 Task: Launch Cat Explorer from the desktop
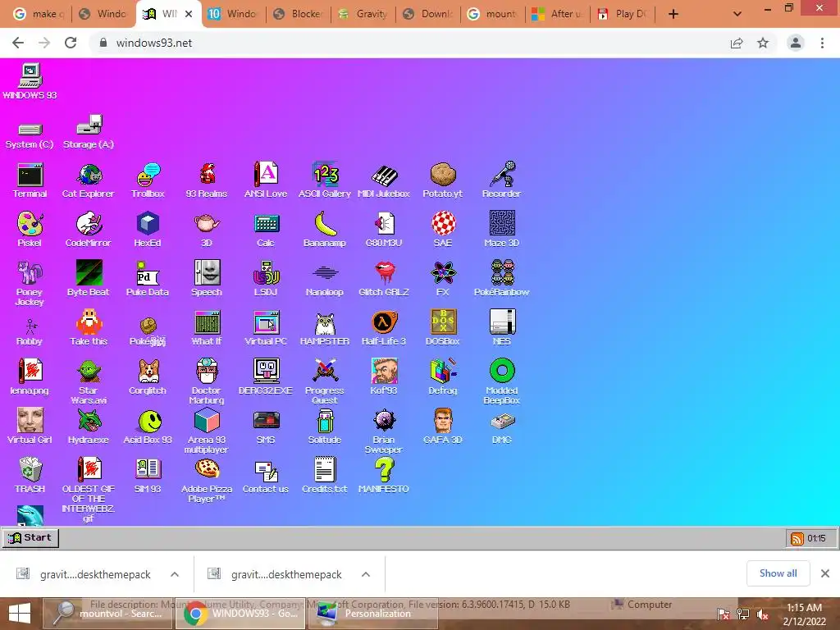pyautogui.click(x=89, y=180)
